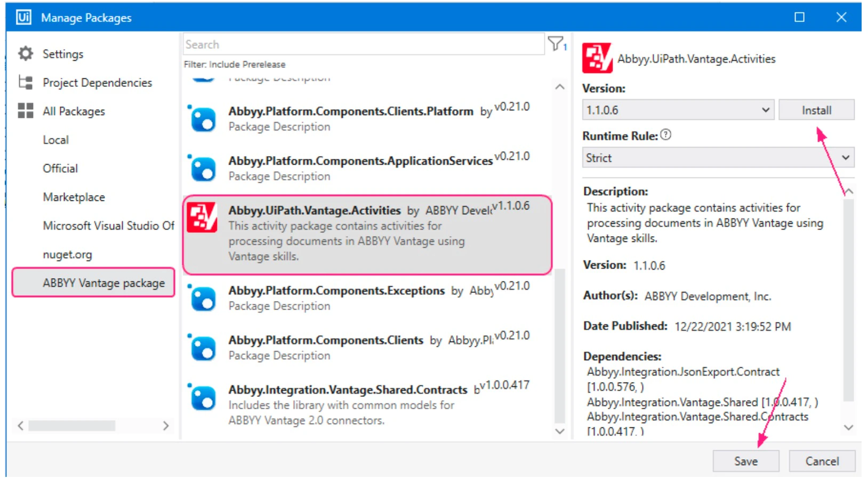
Task: Switch to the Official package source
Action: [x=60, y=168]
